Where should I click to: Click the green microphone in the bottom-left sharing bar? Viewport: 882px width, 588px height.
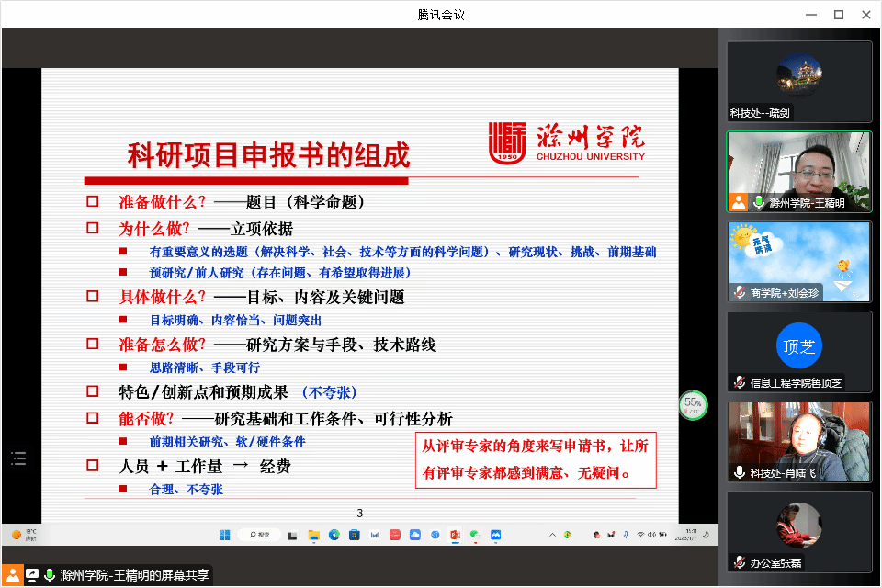point(50,575)
